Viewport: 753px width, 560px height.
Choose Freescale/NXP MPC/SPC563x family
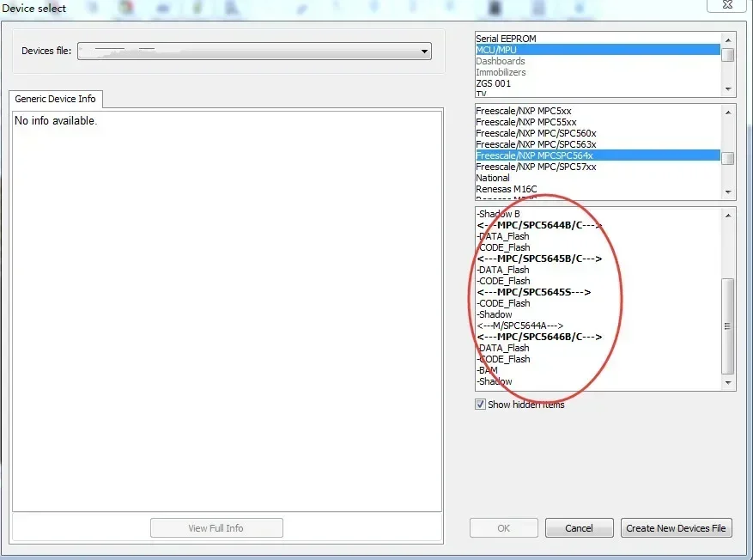598,144
